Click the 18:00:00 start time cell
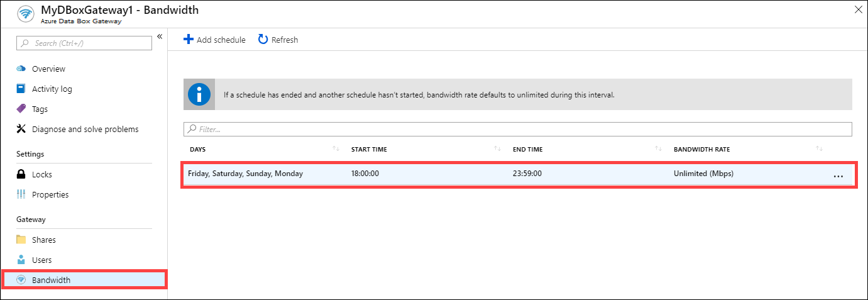Viewport: 868px width, 300px height. [365, 174]
